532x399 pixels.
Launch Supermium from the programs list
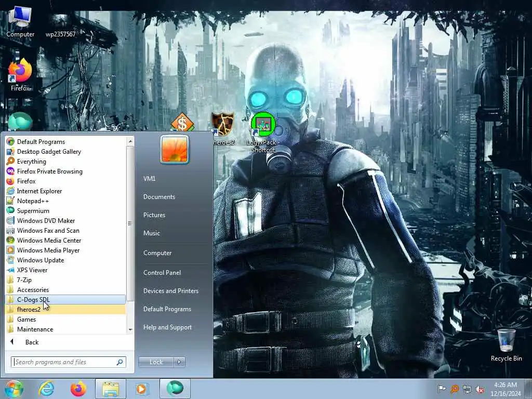(x=65, y=210)
